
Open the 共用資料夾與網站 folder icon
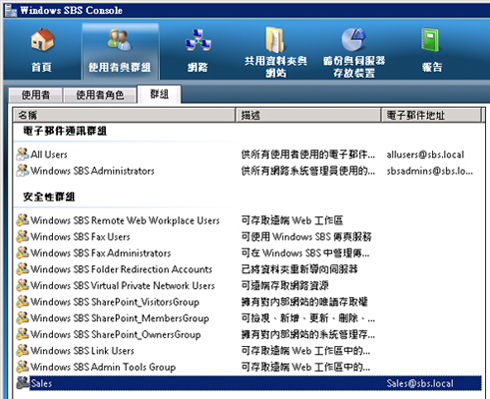(275, 40)
